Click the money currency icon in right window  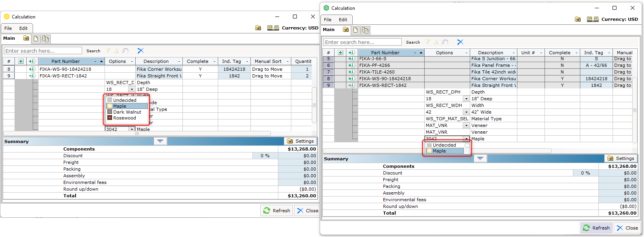pos(592,19)
